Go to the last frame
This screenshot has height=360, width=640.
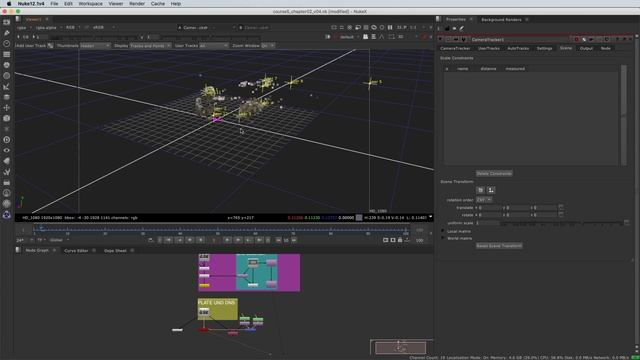pos(259,240)
